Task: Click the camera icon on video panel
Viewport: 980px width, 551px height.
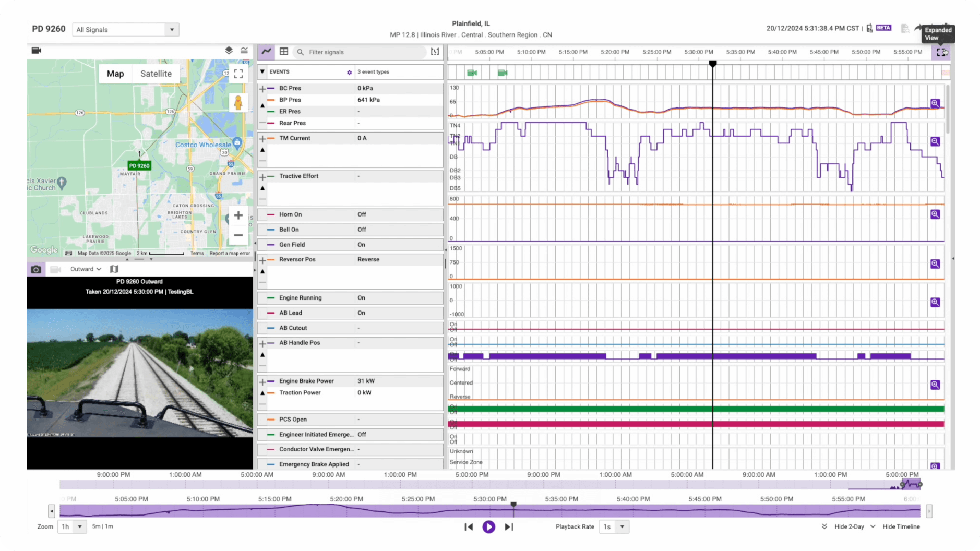Action: point(35,269)
